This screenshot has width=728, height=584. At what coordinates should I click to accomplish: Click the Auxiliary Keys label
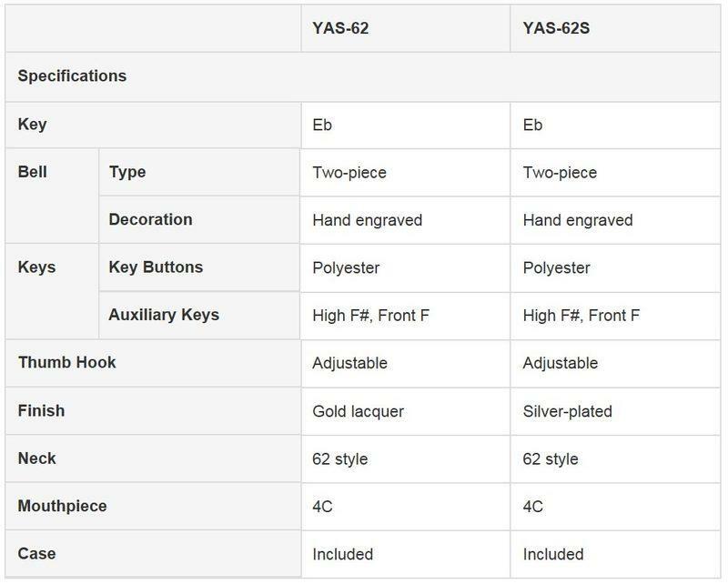click(164, 316)
